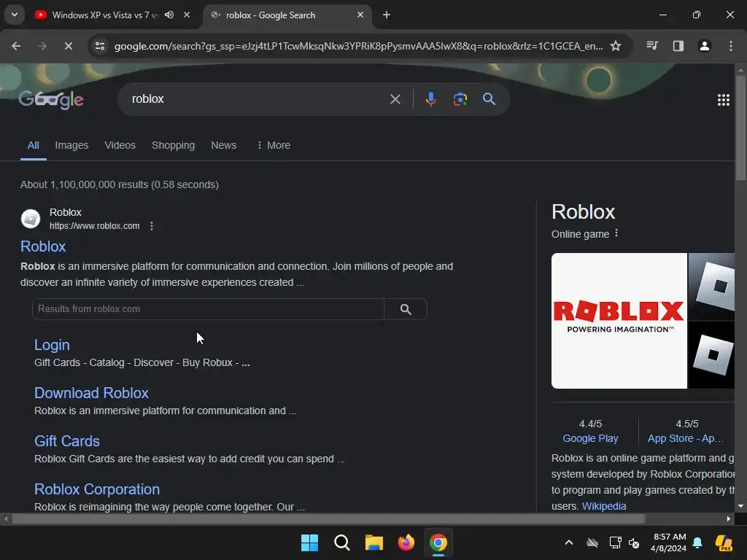
Task: Switch to Images results
Action: [71, 145]
